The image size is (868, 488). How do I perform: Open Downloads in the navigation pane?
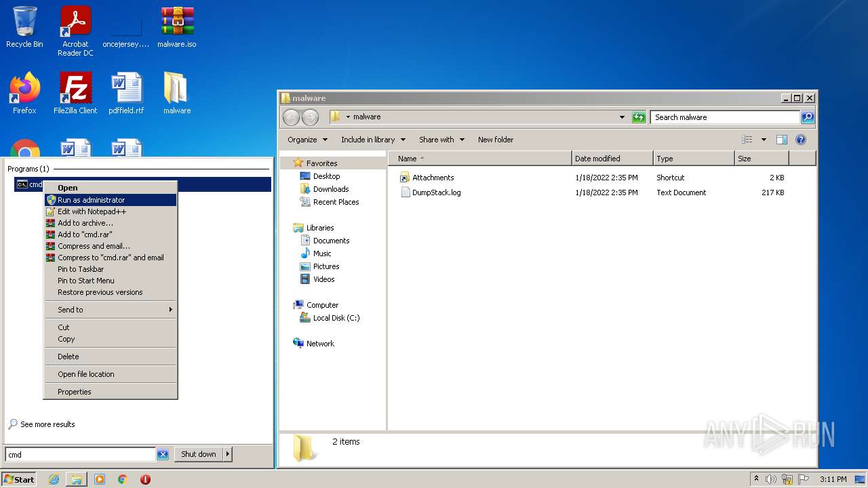(331, 189)
